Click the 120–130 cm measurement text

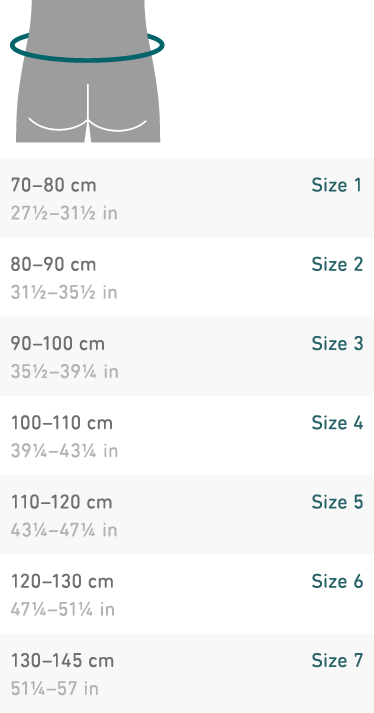point(62,582)
